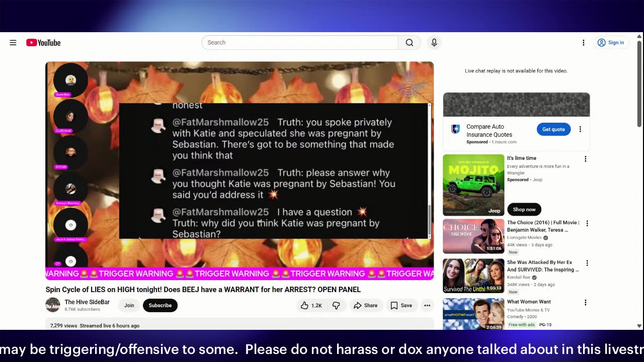Image resolution: width=644 pixels, height=362 pixels.
Task: Open The Choice (2016) title link
Action: [543, 226]
